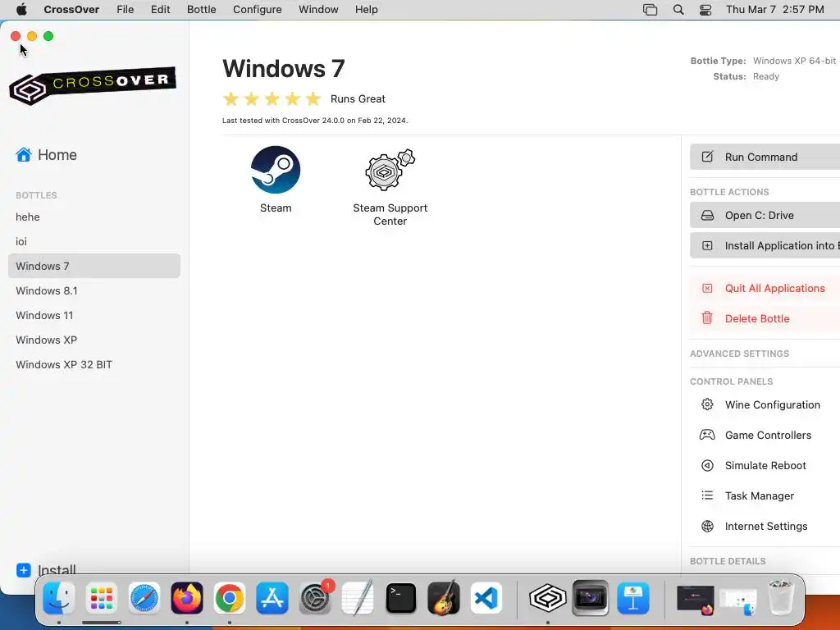Open Safari from the Dock
This screenshot has height=630, width=840.
coord(144,598)
